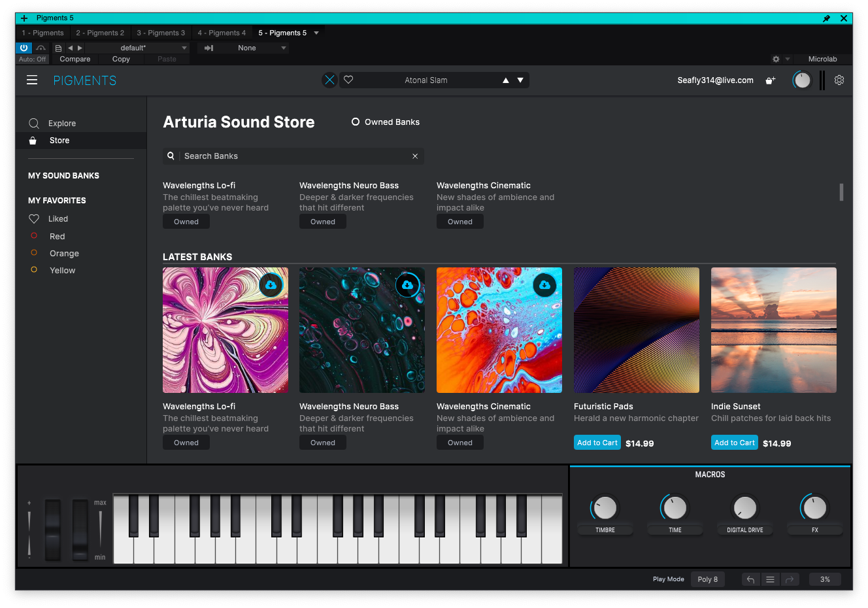Go to previous plugin preset arrow
The image size is (868, 608).
(70, 48)
